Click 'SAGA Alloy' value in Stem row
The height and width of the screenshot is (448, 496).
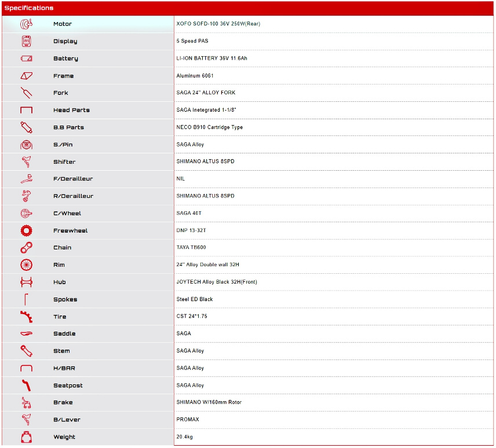tap(190, 351)
